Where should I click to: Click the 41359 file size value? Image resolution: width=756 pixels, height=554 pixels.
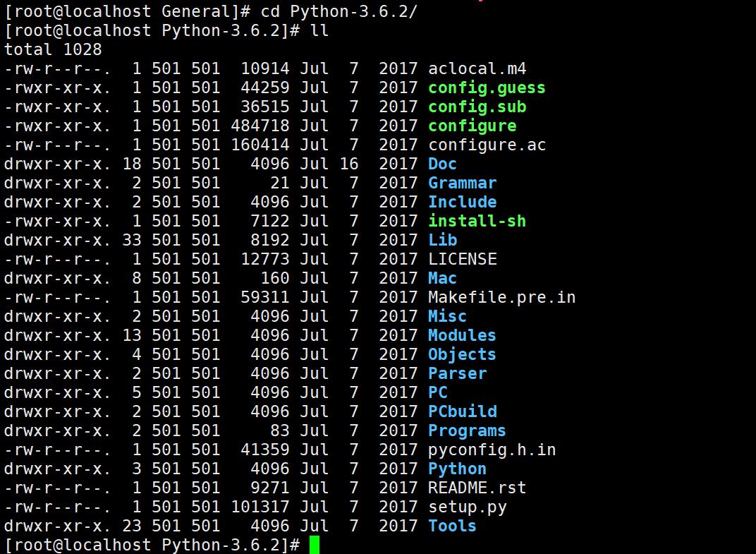pyautogui.click(x=265, y=450)
